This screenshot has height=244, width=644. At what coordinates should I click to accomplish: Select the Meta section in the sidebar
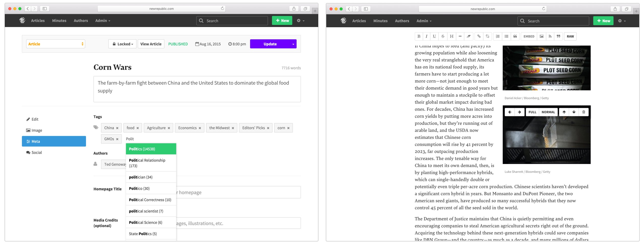coord(54,141)
